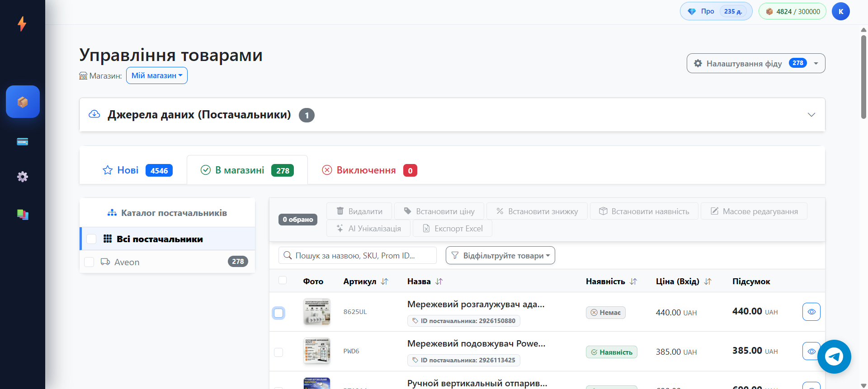Screen dimensions: 868x389
Task: Focus the product search field
Action: [x=358, y=255]
